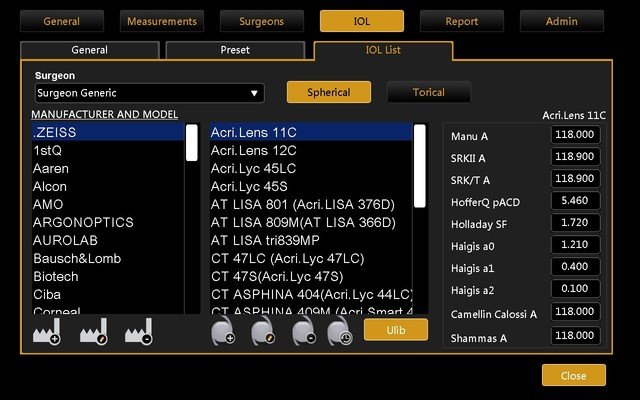Screen dimensions: 640x400
Task: Click the lens icon with clock symbol
Action: coord(340,332)
